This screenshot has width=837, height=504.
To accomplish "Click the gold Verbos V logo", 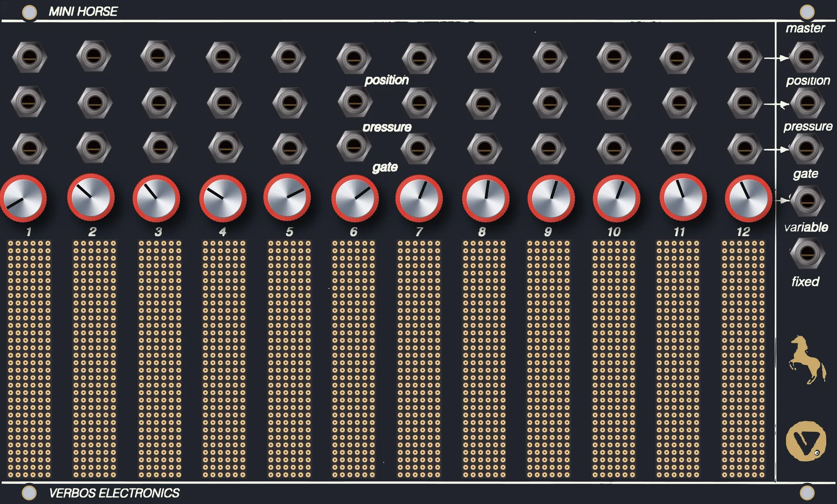I will click(x=806, y=441).
